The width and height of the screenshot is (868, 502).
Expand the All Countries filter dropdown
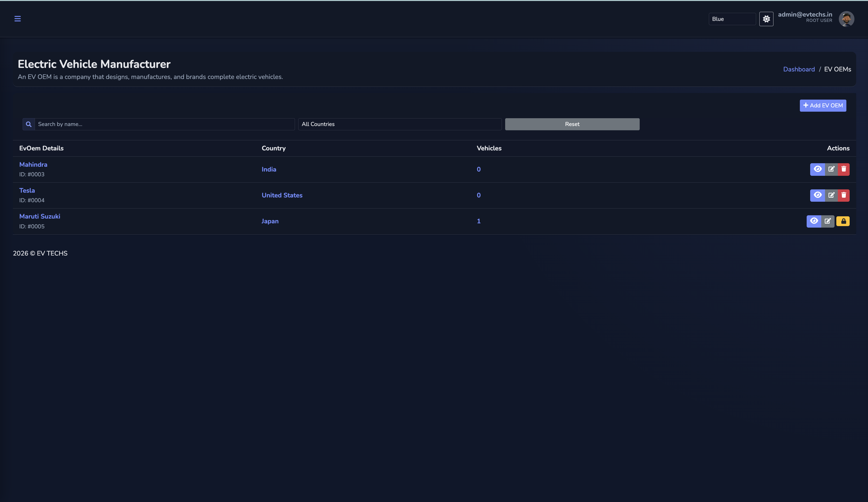coord(400,124)
